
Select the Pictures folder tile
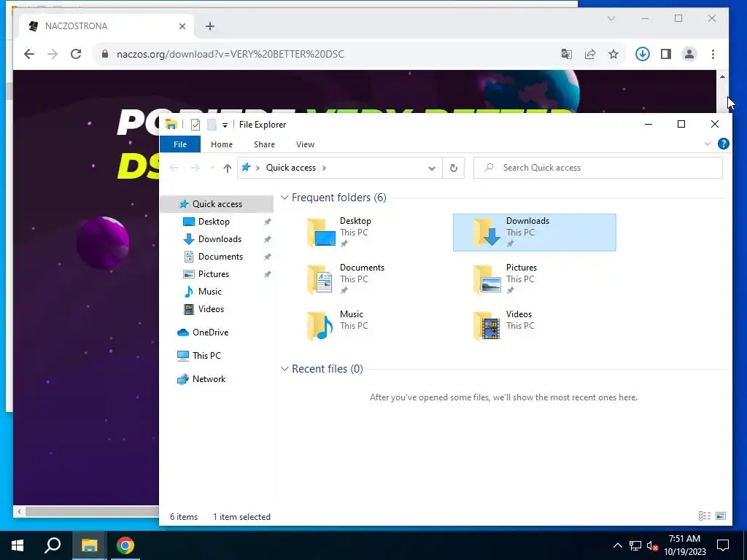point(535,279)
